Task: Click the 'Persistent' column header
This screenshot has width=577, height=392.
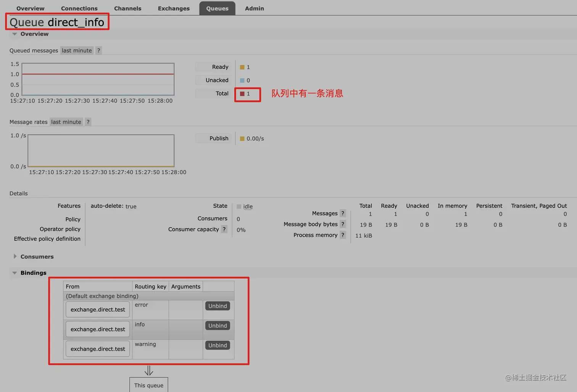Action: pos(489,206)
